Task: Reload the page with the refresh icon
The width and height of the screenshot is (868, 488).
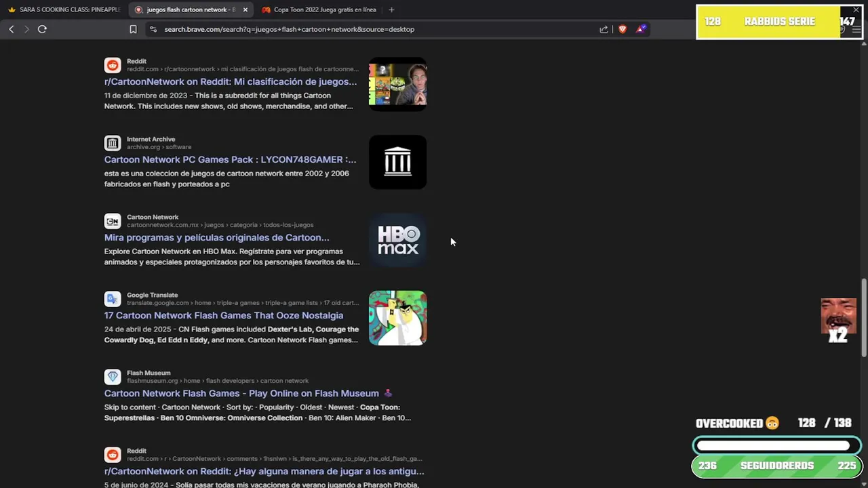Action: (x=42, y=29)
